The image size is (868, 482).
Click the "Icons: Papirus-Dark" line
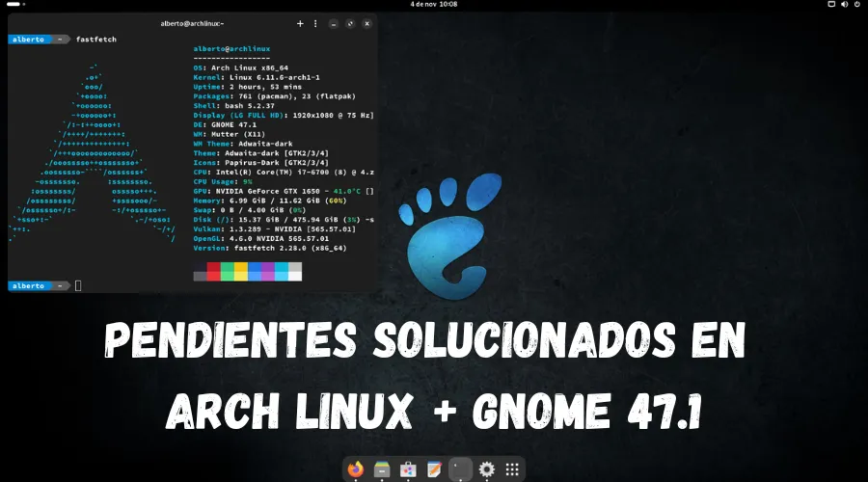click(260, 163)
